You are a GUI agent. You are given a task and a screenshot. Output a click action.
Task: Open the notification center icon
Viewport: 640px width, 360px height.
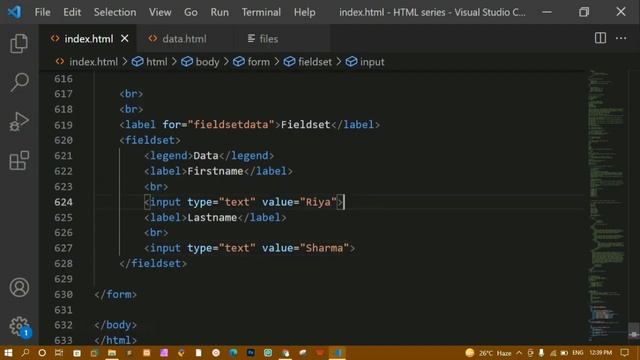(x=624, y=353)
